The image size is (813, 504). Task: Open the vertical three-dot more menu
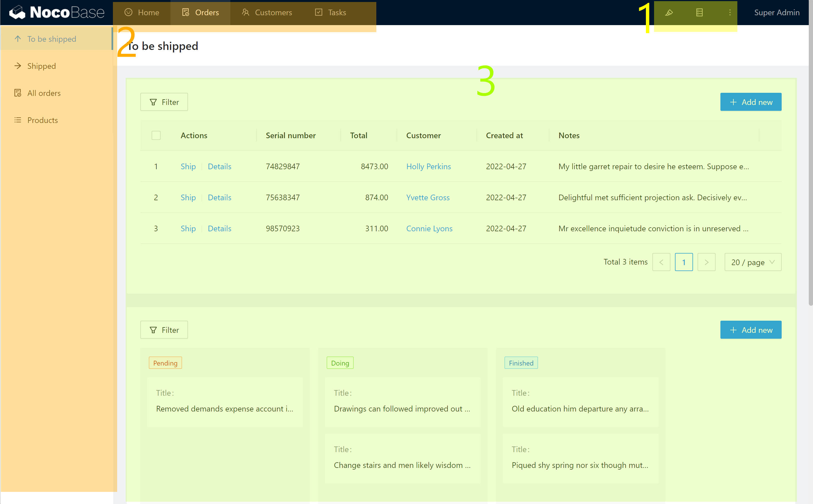pos(730,13)
